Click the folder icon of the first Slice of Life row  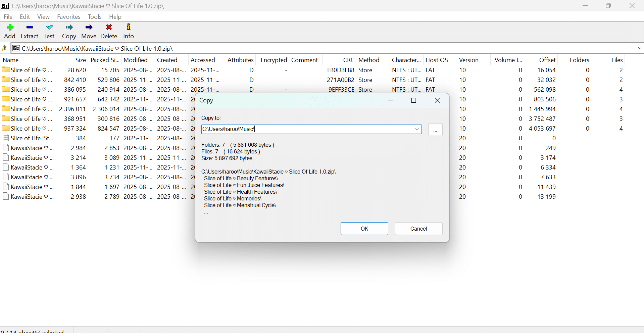pyautogui.click(x=6, y=70)
